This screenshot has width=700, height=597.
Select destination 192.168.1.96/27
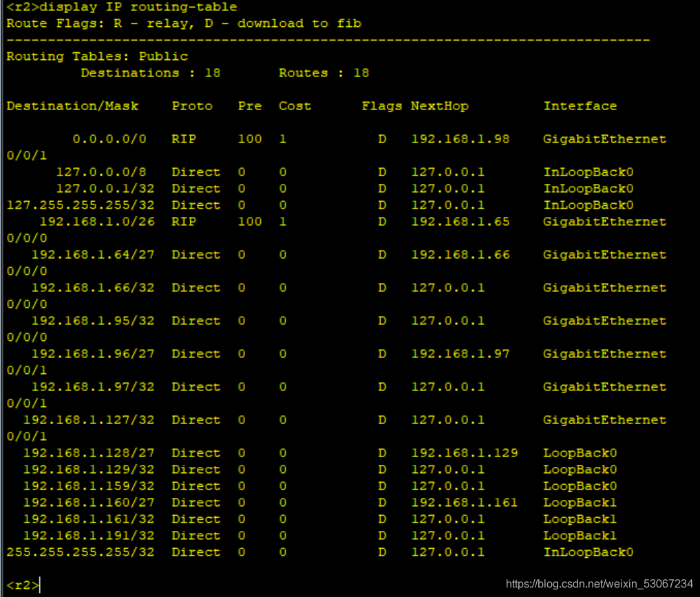pos(93,354)
